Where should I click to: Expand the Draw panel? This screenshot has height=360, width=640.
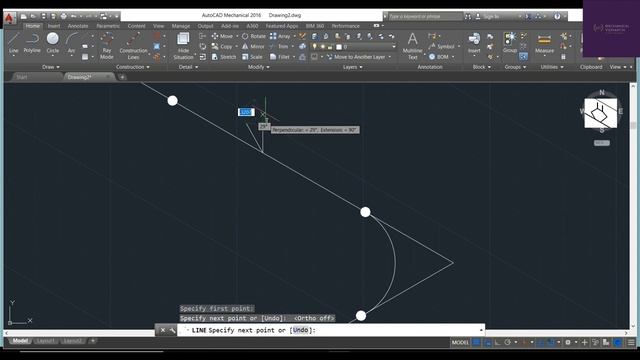51,67
